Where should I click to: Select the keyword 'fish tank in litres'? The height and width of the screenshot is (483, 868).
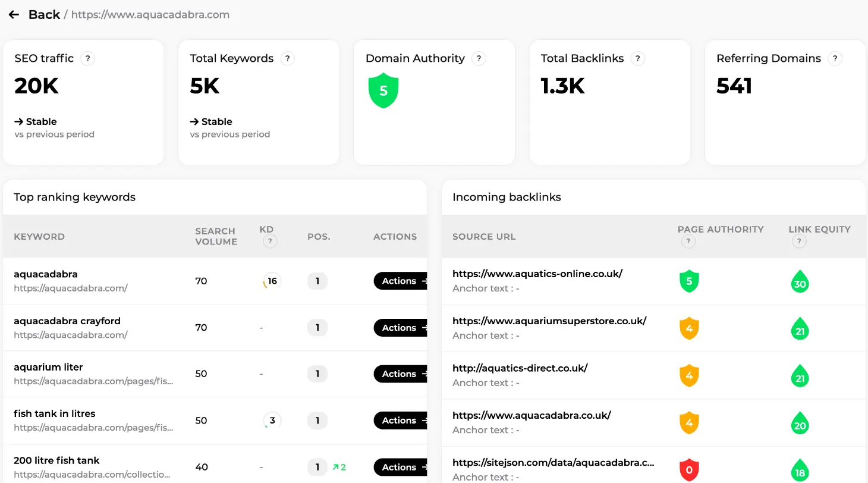[x=55, y=413]
